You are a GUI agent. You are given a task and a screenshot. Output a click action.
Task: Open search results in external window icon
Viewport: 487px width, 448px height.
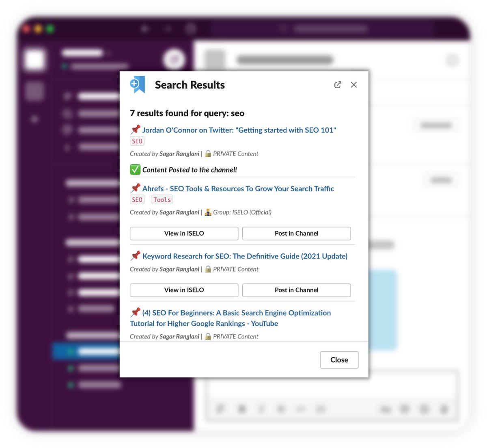coord(338,84)
